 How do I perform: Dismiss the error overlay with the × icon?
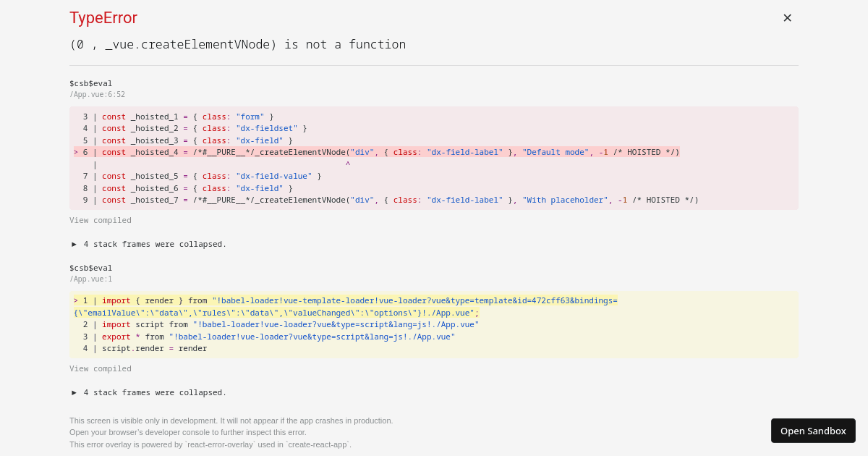[787, 17]
